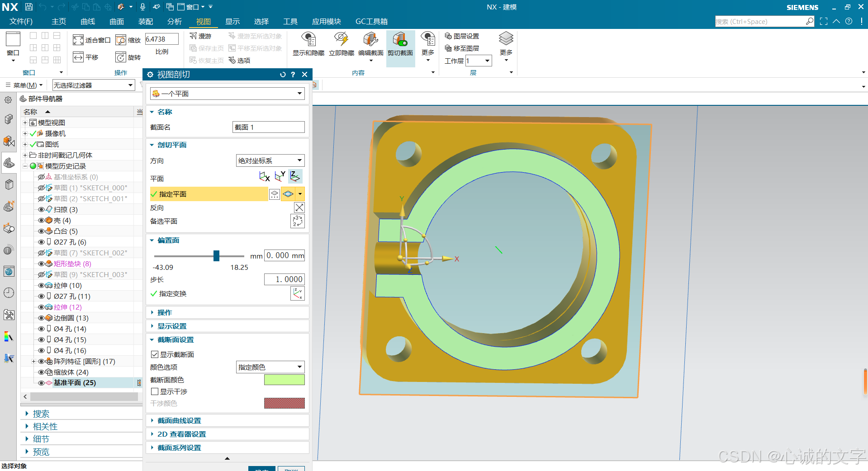This screenshot has height=471, width=868.
Task: Open the 方向 绝对坐标系 dropdown
Action: click(270, 160)
